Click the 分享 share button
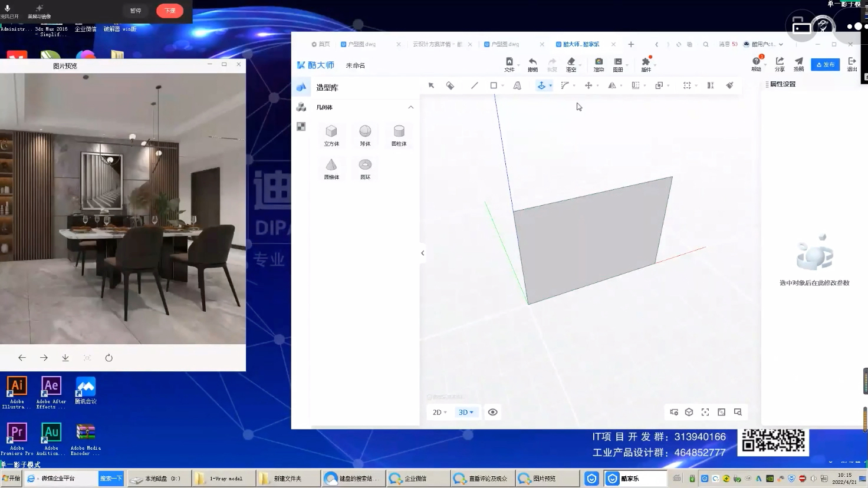Viewport: 868px width, 488px height. [780, 64]
